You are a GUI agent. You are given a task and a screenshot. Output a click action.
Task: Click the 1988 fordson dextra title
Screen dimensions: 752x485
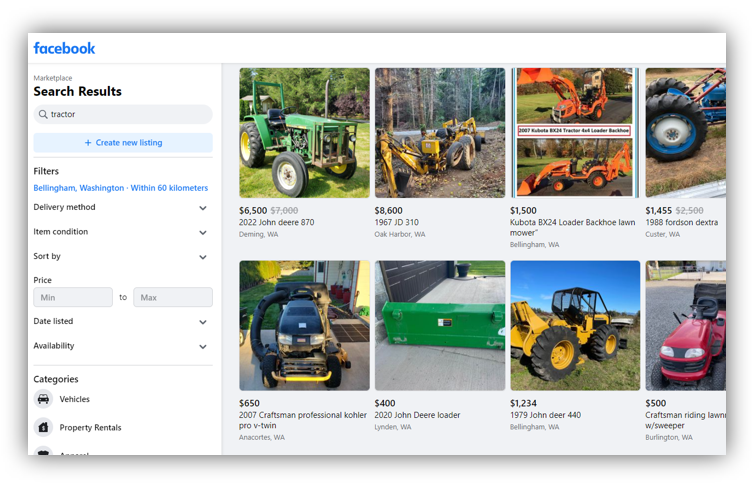(682, 223)
